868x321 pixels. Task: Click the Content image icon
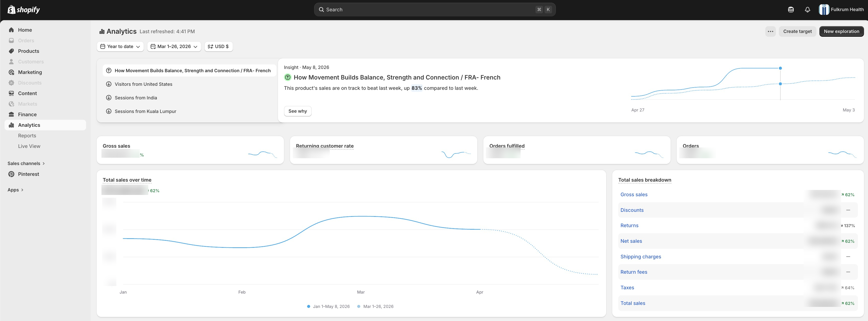[x=12, y=93]
